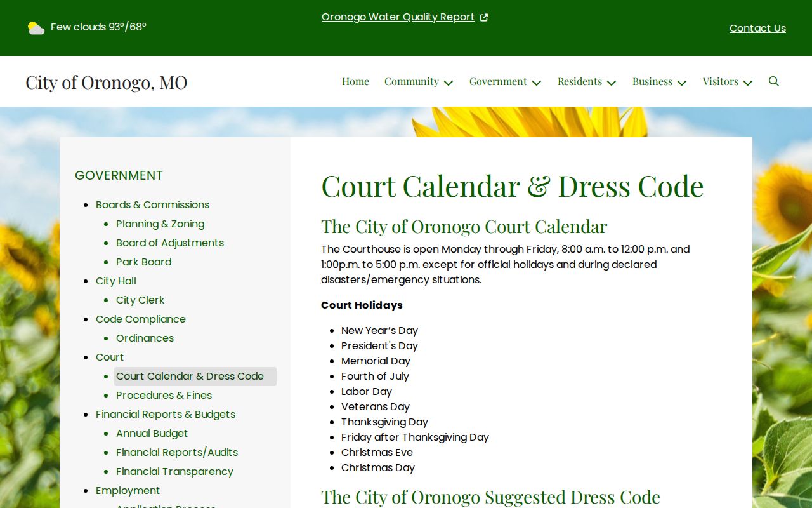
Task: Expand the Business menu chevron
Action: (682, 83)
